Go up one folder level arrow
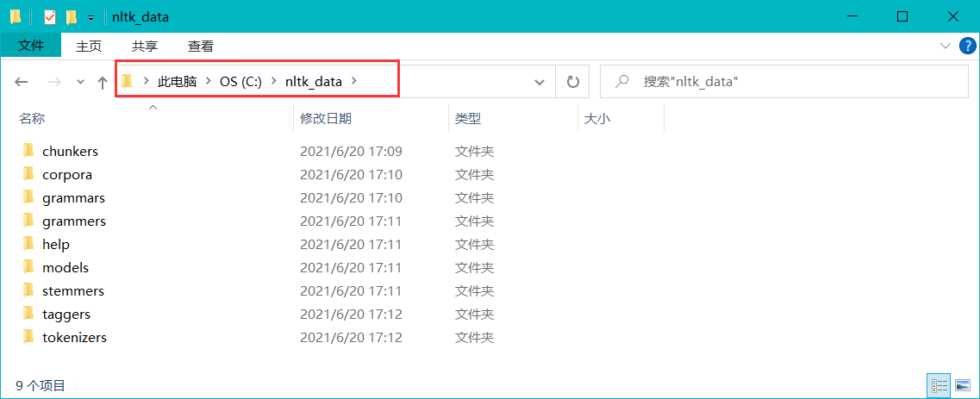Screen dimensions: 980x399 pos(103,82)
